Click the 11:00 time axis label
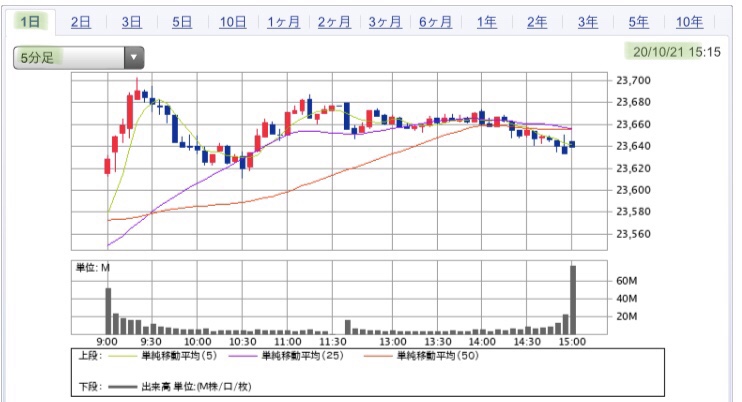This screenshot has width=742, height=402. point(287,341)
